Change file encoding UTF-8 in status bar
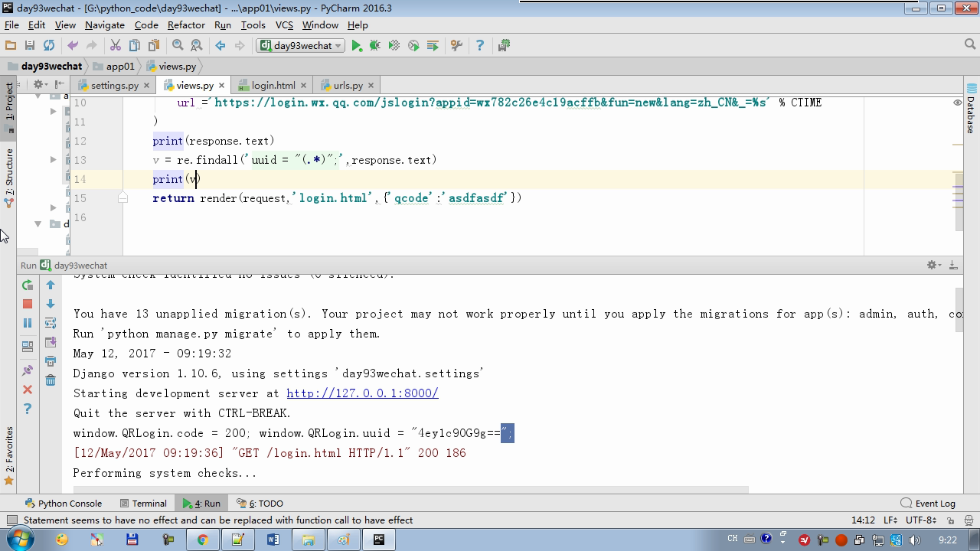 (x=920, y=520)
